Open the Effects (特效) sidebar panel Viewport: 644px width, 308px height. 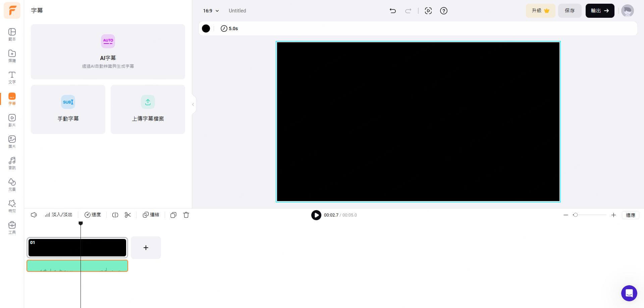(x=12, y=206)
